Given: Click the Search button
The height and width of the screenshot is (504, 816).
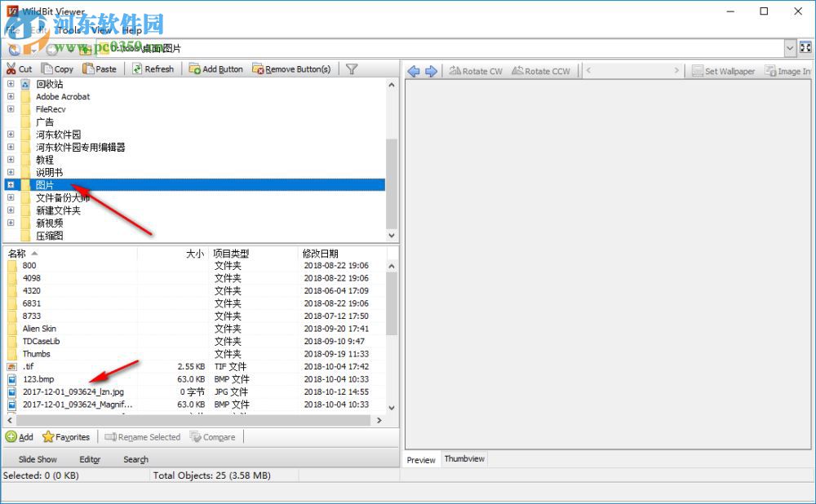Looking at the screenshot, I should click(135, 459).
